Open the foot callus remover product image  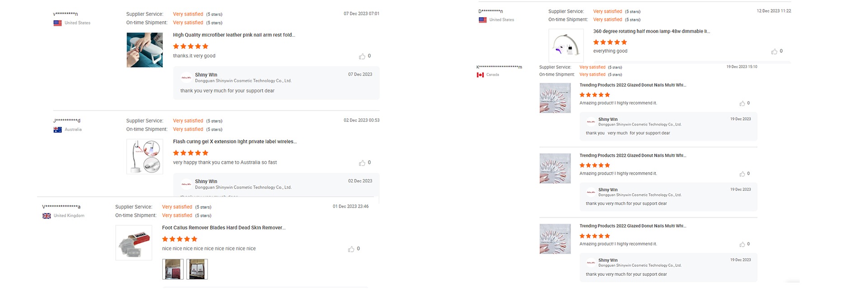(134, 243)
